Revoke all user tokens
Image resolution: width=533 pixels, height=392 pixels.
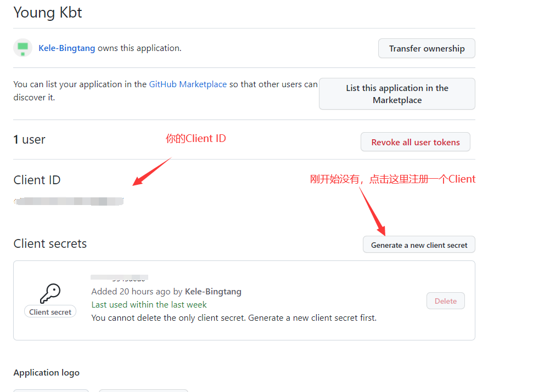click(415, 142)
